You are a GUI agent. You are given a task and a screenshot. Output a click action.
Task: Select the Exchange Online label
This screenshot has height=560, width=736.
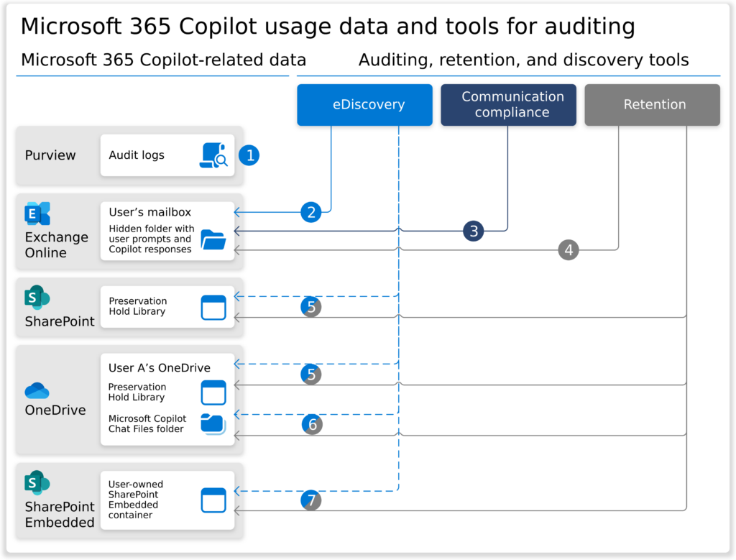56,244
